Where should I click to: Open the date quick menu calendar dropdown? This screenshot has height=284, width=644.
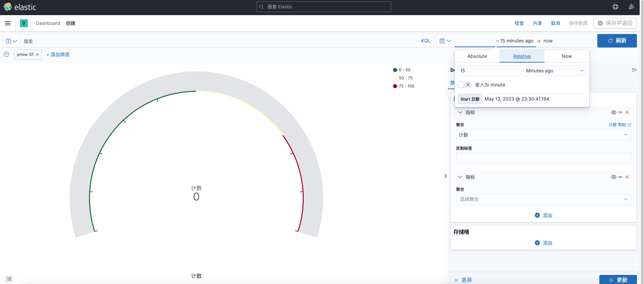[445, 41]
